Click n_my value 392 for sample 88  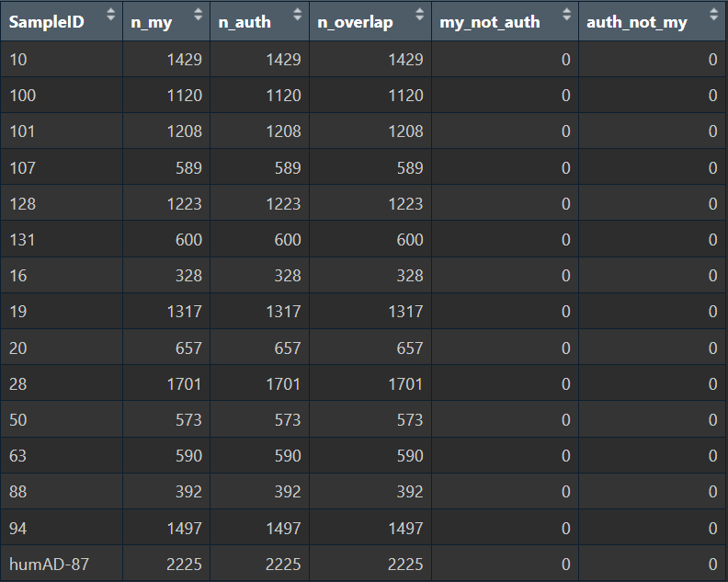pos(188,492)
